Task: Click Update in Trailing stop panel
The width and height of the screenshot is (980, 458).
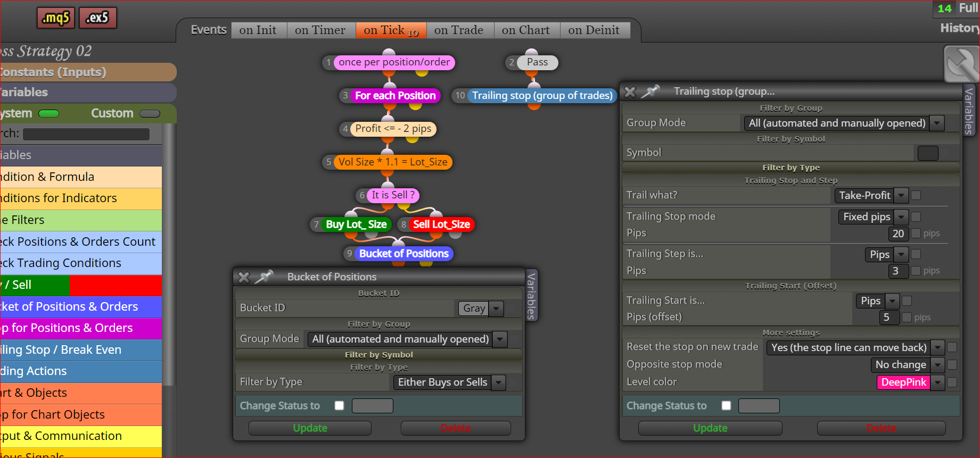Action: coord(710,428)
